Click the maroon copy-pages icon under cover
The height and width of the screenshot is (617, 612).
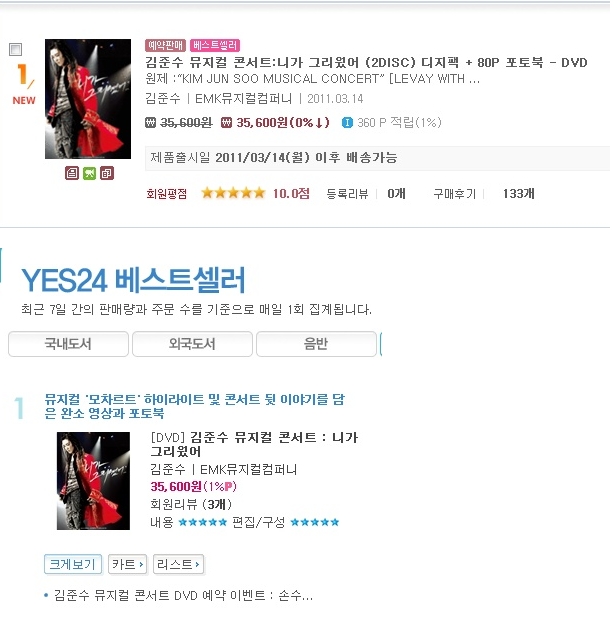click(x=107, y=173)
